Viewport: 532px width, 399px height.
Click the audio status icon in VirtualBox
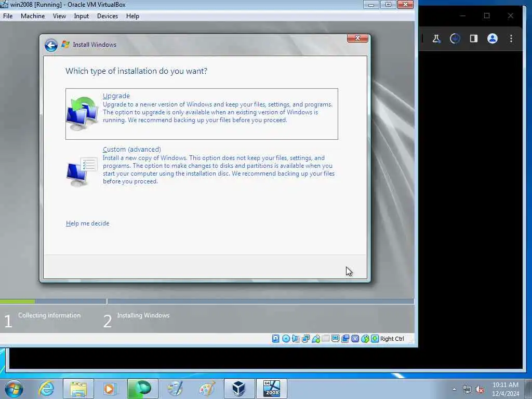coord(296,339)
